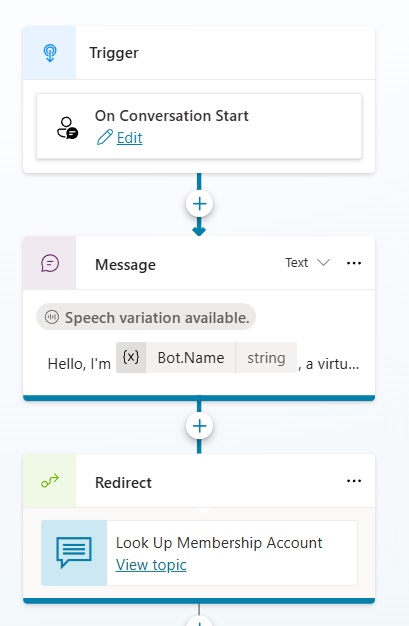
Task: Click the green Redirect arrow icon
Action: click(50, 481)
